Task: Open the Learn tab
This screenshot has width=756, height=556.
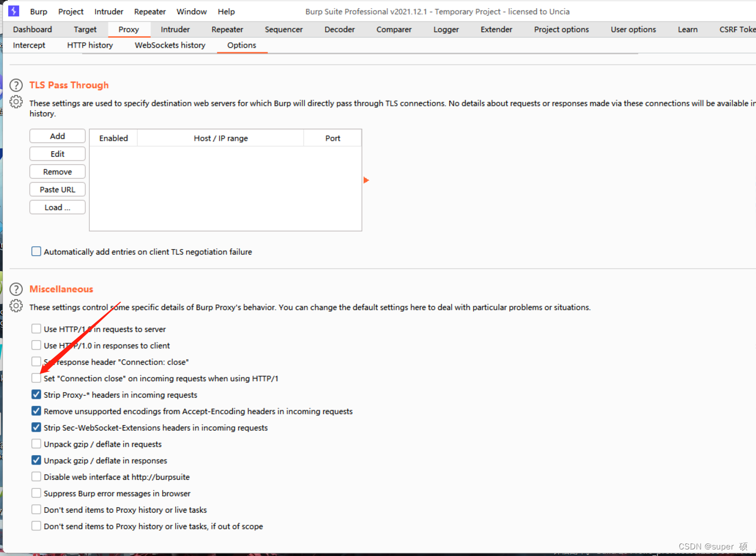Action: [x=688, y=30]
